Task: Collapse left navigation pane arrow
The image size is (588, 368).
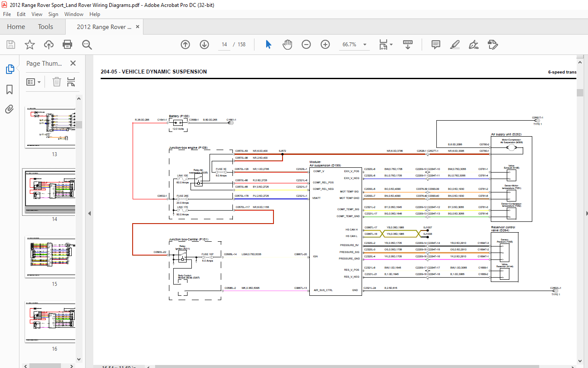Action: [89, 213]
